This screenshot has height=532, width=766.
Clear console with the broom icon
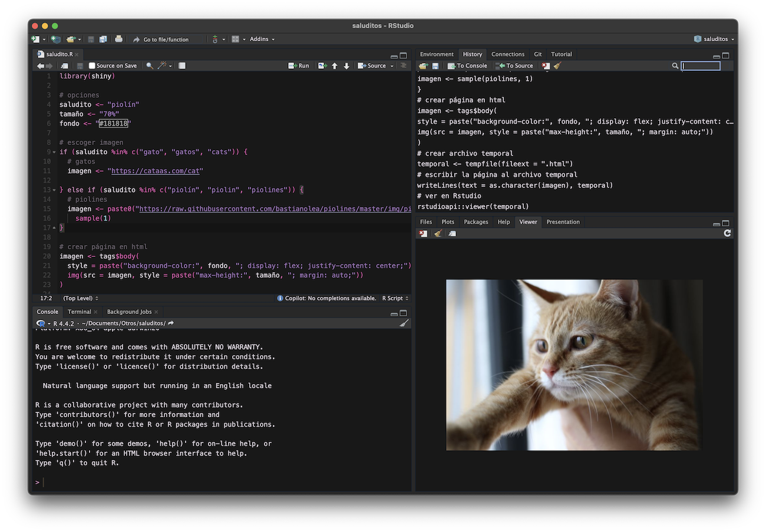[x=404, y=323]
